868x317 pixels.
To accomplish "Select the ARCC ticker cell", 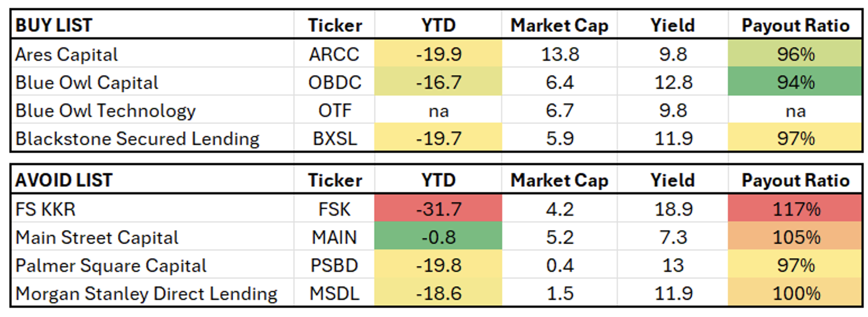I will coord(334,54).
